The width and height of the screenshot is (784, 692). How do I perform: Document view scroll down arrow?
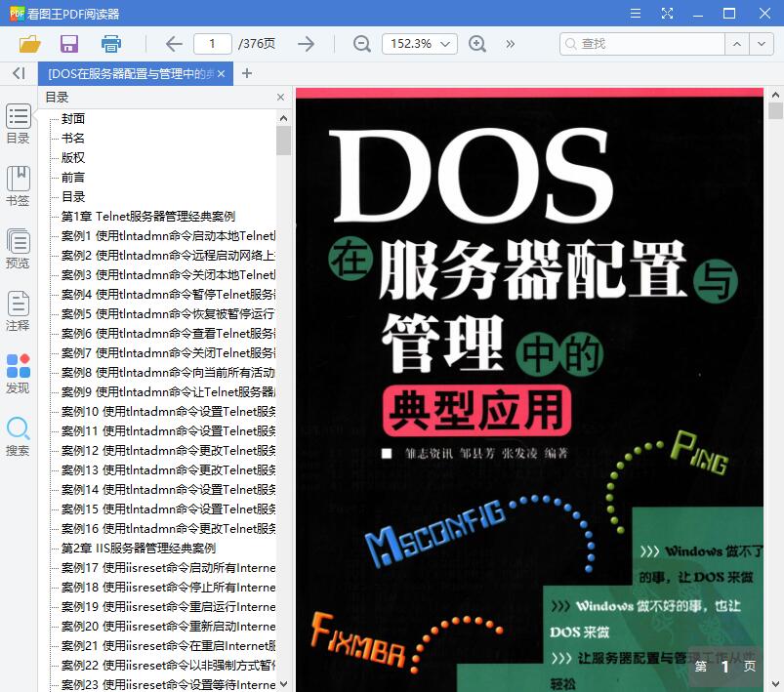[x=775, y=684]
